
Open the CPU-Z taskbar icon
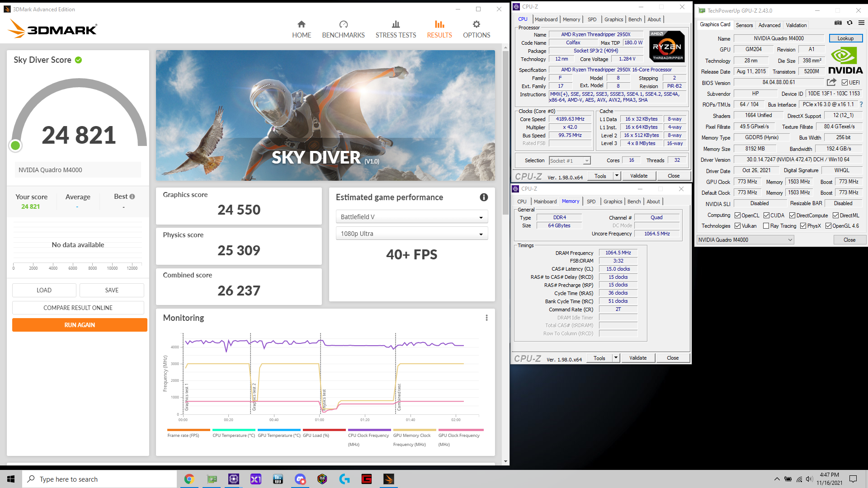point(234,479)
